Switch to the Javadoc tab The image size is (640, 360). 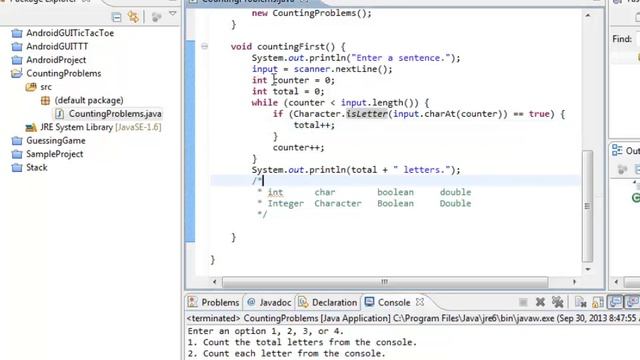click(x=269, y=302)
